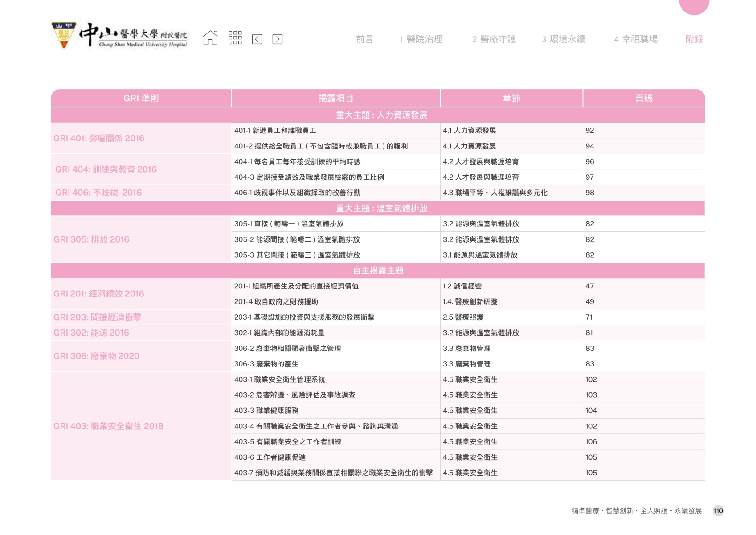Click page number 92 for item 401-1

590,131
